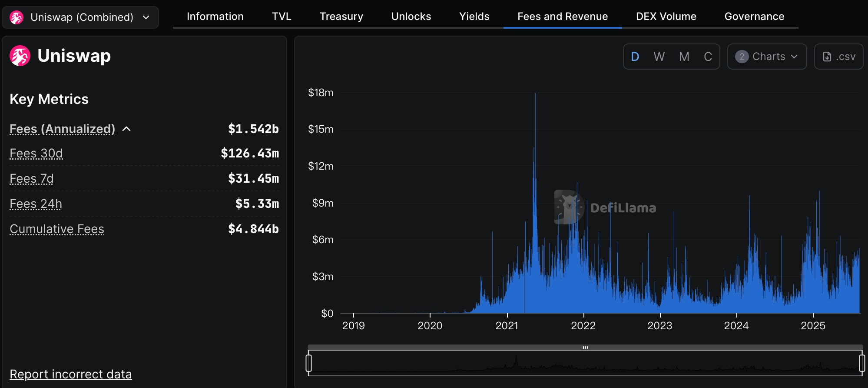The image size is (868, 388).
Task: Switch to the Information tab
Action: (215, 17)
